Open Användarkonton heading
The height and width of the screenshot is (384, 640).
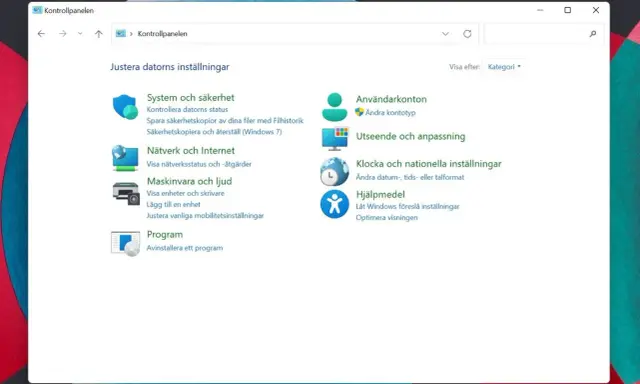pos(391,99)
